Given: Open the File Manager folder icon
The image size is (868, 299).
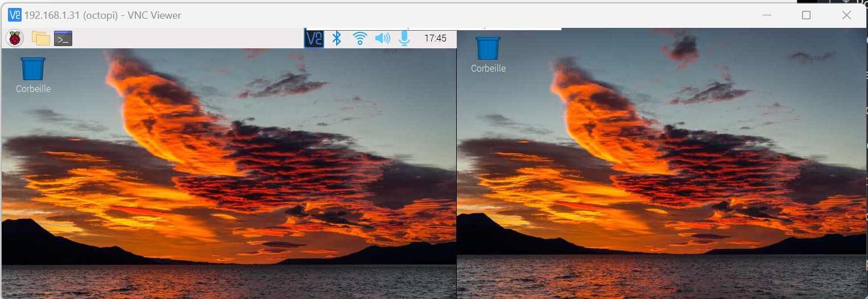Looking at the screenshot, I should coord(40,38).
